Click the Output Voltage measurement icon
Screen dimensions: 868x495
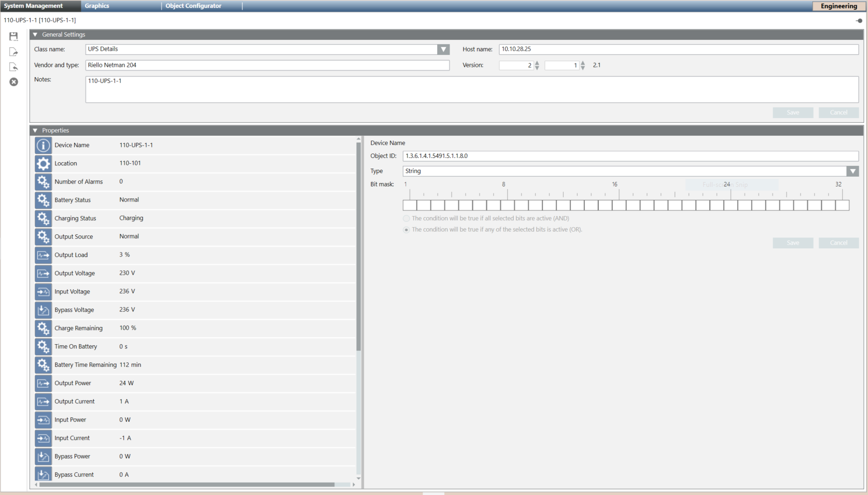click(x=43, y=273)
